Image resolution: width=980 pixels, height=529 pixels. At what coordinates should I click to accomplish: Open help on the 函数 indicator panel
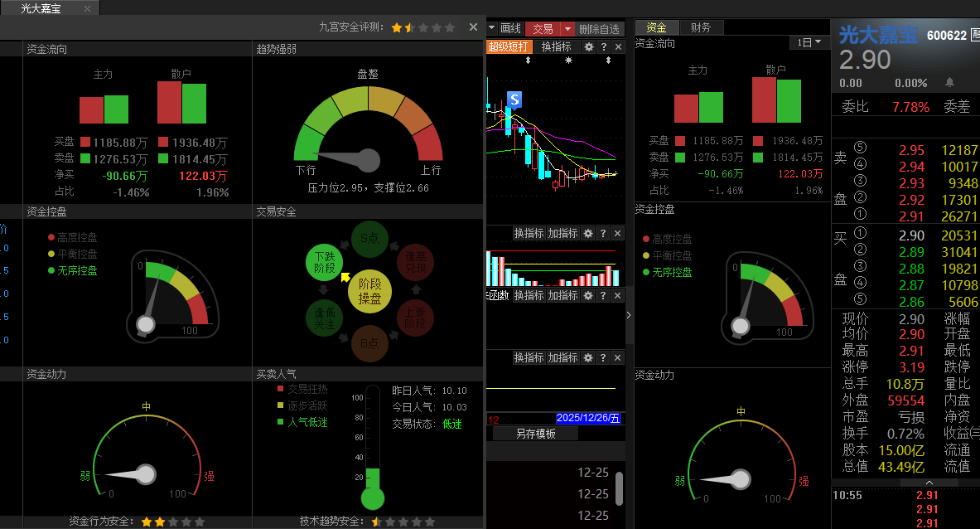pyautogui.click(x=602, y=295)
